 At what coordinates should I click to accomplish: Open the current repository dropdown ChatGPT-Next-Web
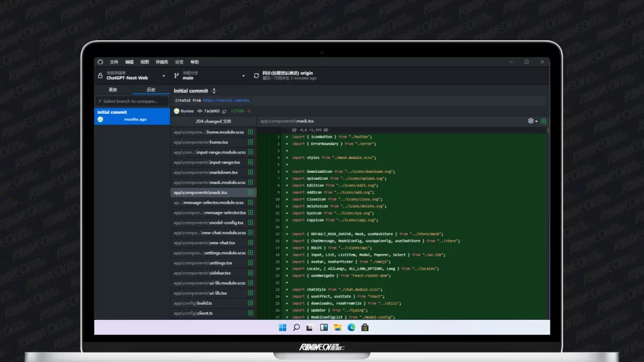click(131, 75)
